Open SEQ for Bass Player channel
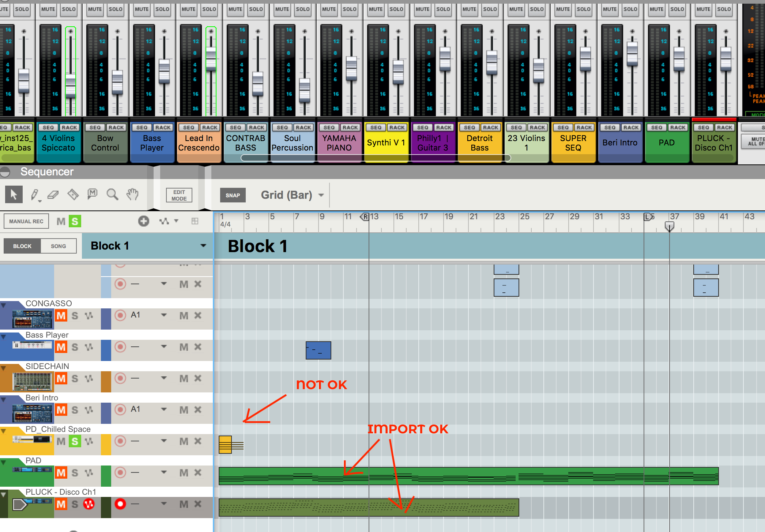 coord(142,127)
